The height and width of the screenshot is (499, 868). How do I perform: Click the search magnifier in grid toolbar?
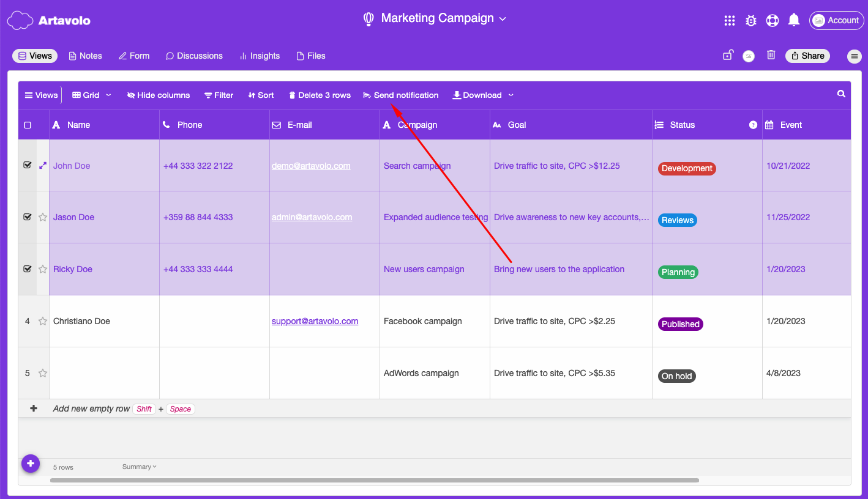842,94
